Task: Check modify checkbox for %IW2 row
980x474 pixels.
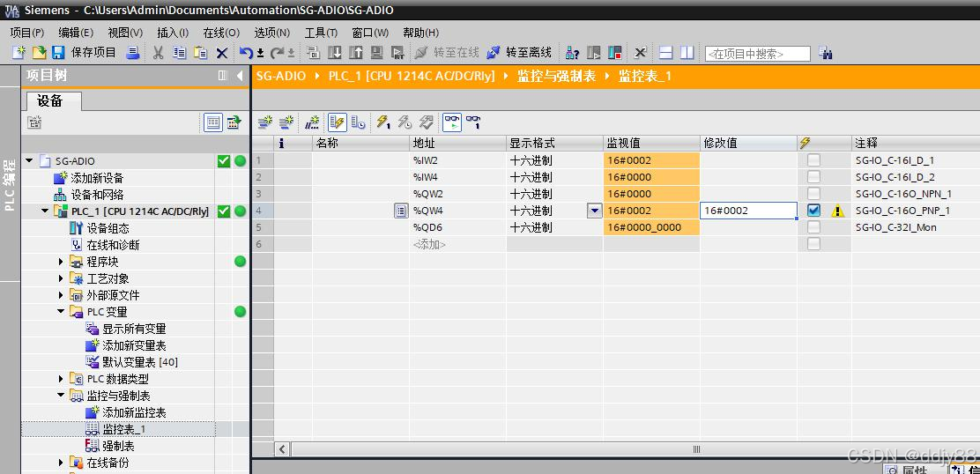Action: (x=813, y=160)
